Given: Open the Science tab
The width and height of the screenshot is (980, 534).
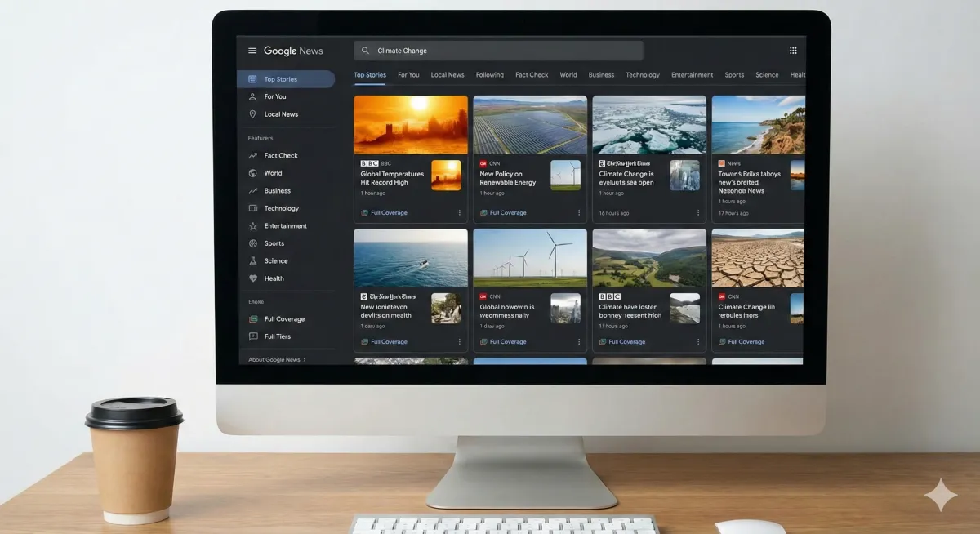Looking at the screenshot, I should 767,75.
